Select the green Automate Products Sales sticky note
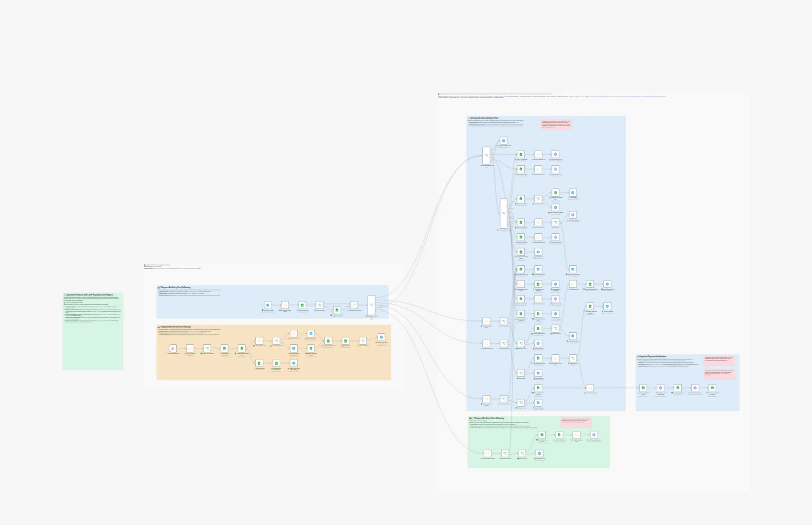Image resolution: width=812 pixels, height=525 pixels. (x=93, y=331)
